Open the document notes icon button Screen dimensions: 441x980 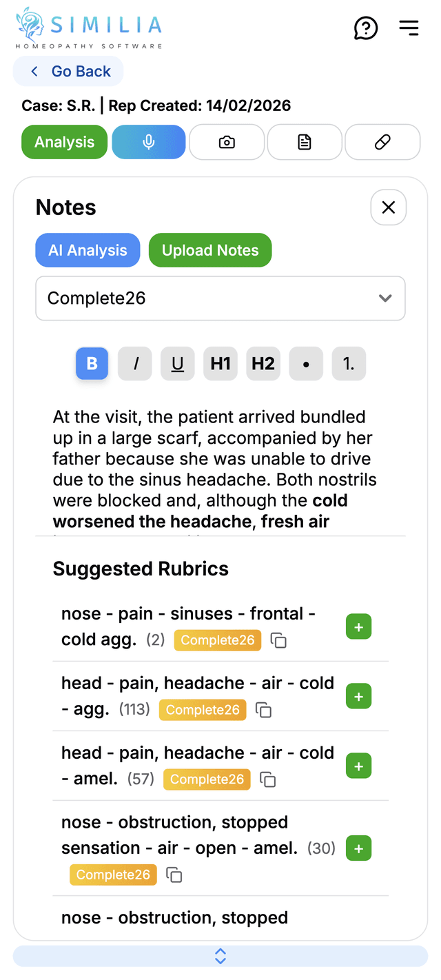(x=305, y=142)
